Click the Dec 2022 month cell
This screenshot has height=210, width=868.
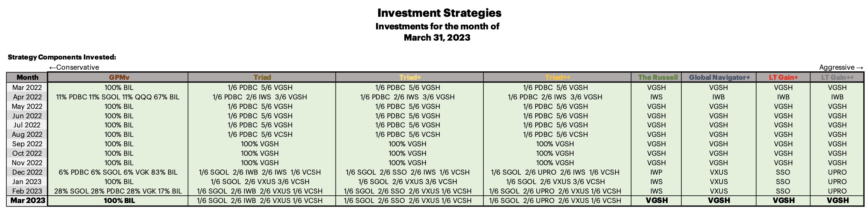point(27,172)
